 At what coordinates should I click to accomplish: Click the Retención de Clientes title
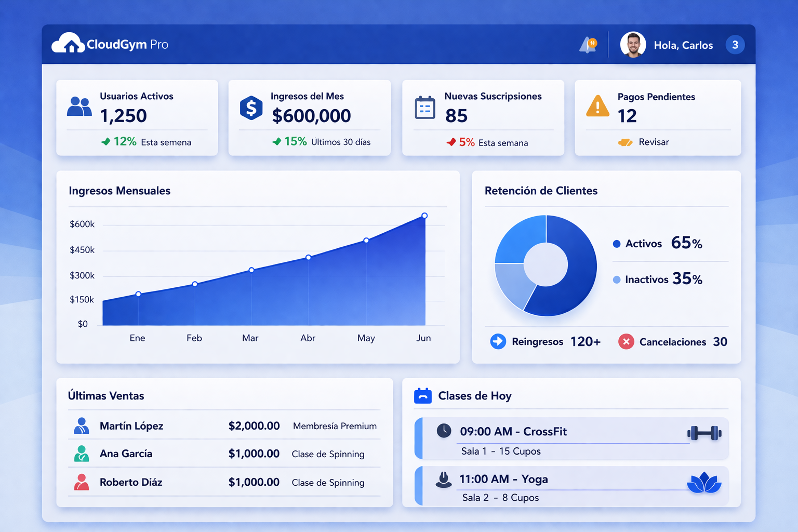coord(541,191)
